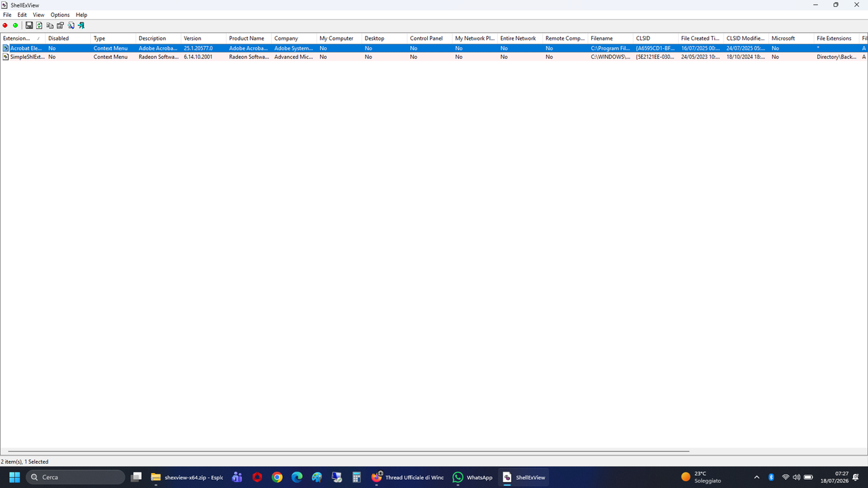Switch to the Firefox Thread Ufficiale window

pos(408,477)
